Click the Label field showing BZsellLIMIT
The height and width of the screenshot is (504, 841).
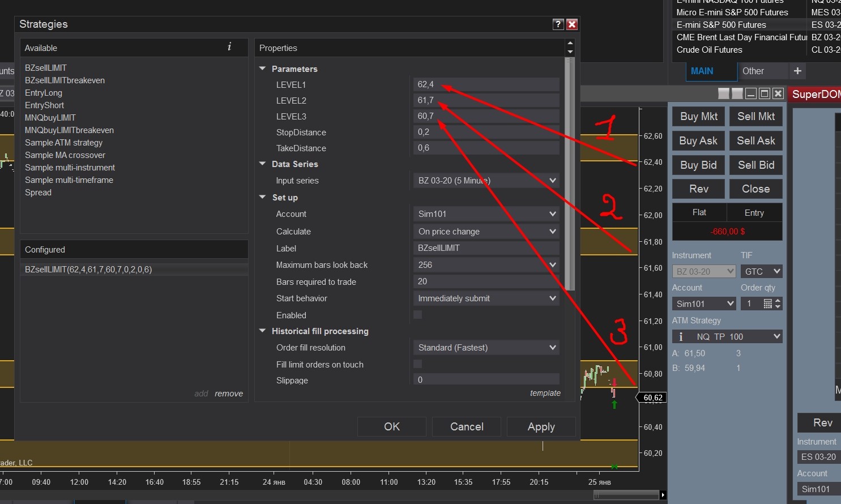tap(486, 248)
